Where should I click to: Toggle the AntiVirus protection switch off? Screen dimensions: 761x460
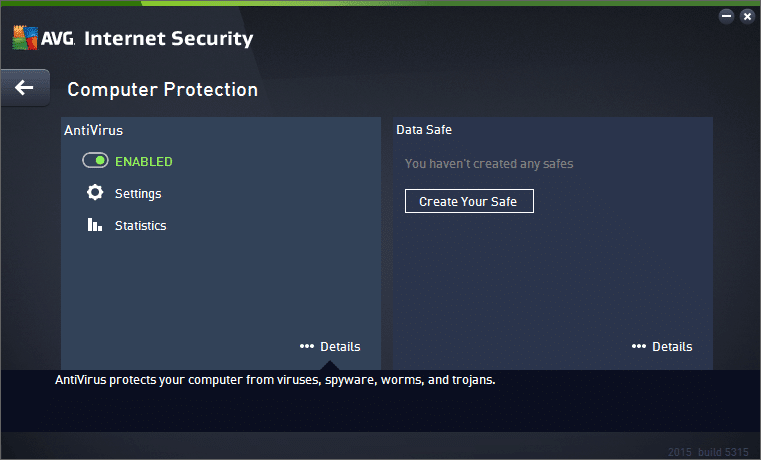[x=95, y=161]
